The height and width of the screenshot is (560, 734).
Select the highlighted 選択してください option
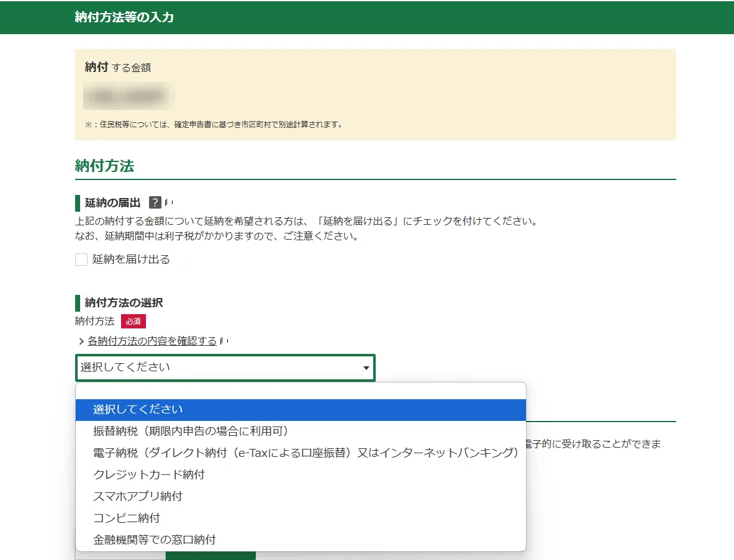(x=301, y=410)
